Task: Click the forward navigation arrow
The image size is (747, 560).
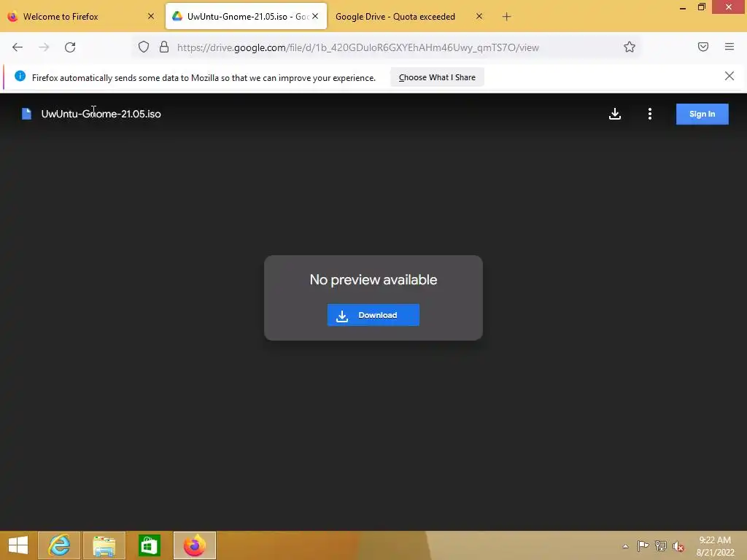Action: pos(44,47)
